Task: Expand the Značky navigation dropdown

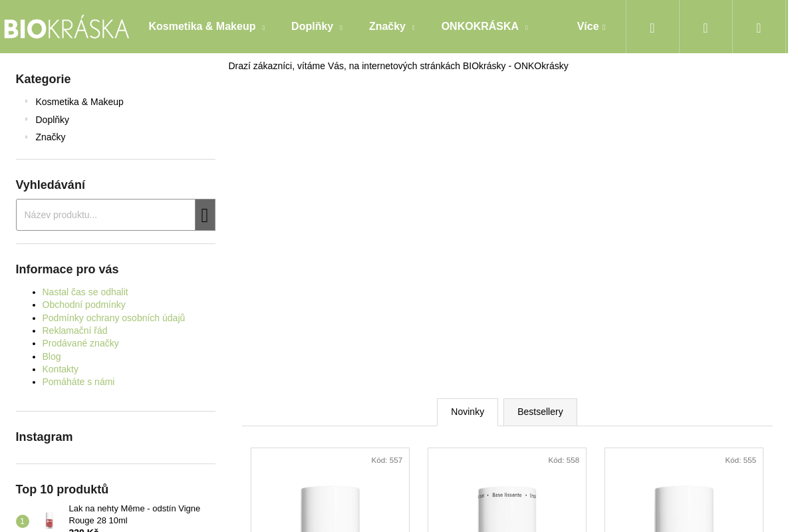Action: pos(392,27)
